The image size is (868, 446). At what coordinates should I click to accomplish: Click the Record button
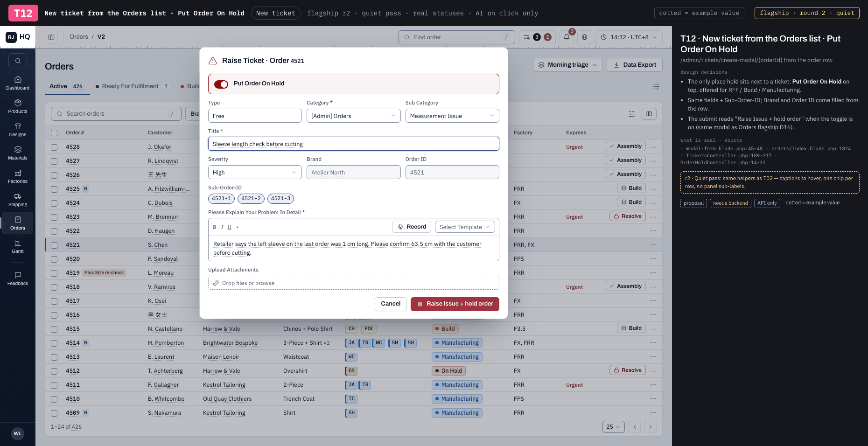pos(412,227)
